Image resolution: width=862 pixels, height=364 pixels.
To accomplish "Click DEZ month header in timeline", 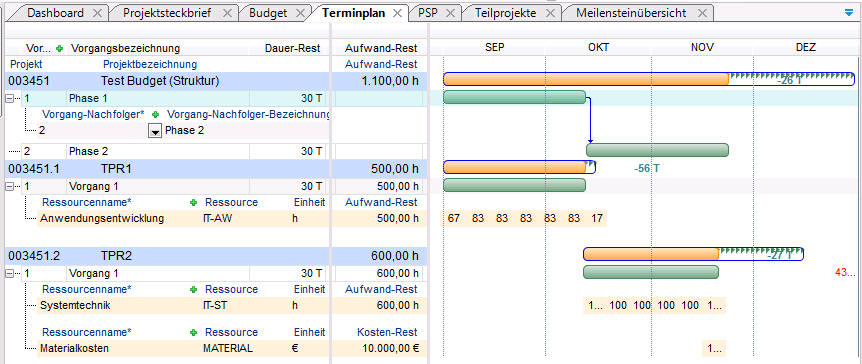I will [806, 47].
